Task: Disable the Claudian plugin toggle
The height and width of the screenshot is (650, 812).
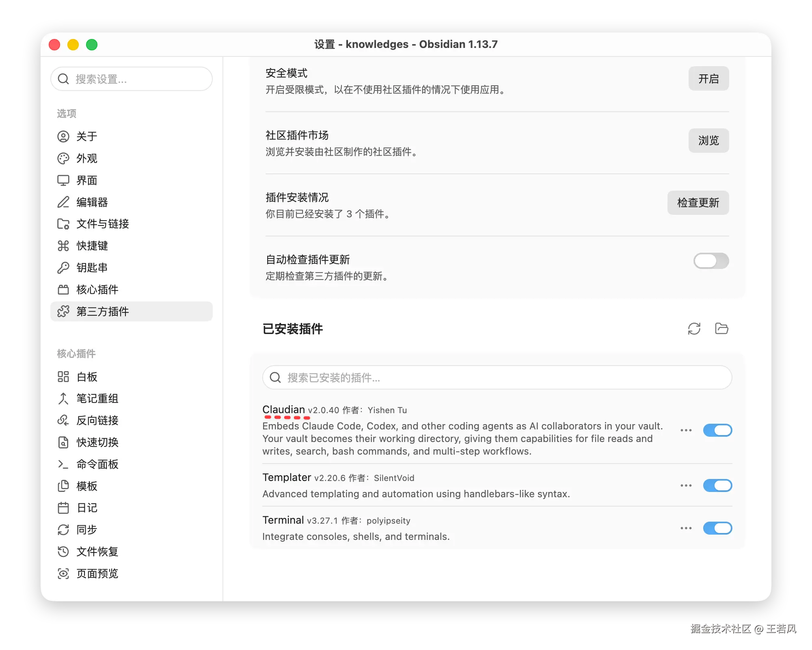Action: point(718,430)
